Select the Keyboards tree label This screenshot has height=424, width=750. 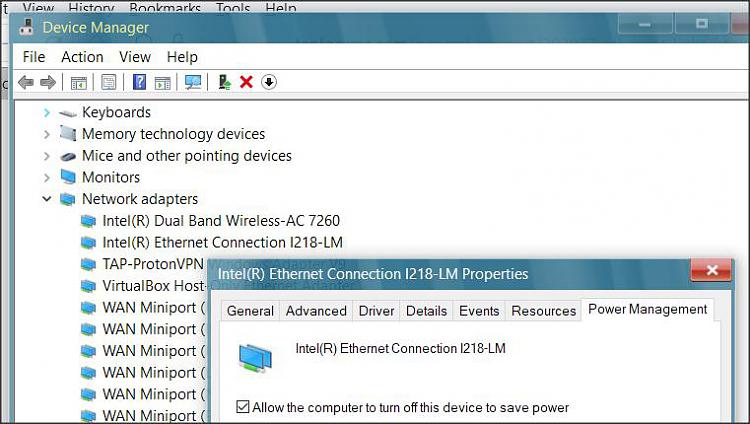click(x=116, y=112)
